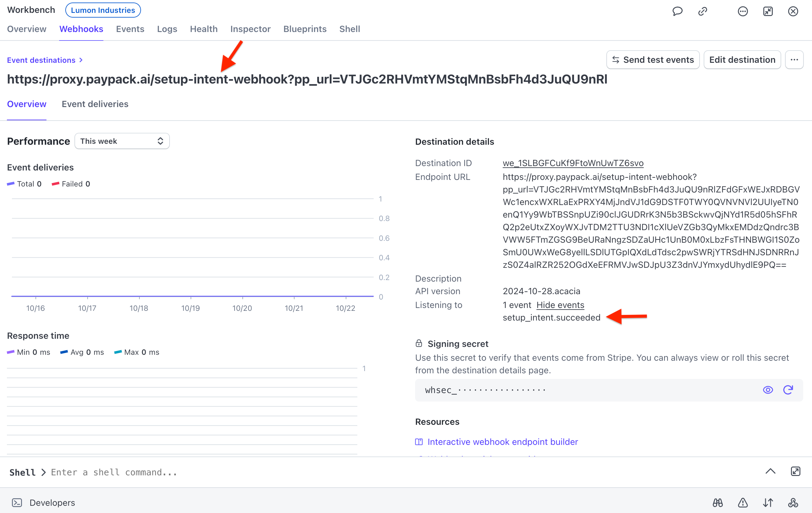
Task: Go to the Logs tab
Action: click(x=167, y=29)
